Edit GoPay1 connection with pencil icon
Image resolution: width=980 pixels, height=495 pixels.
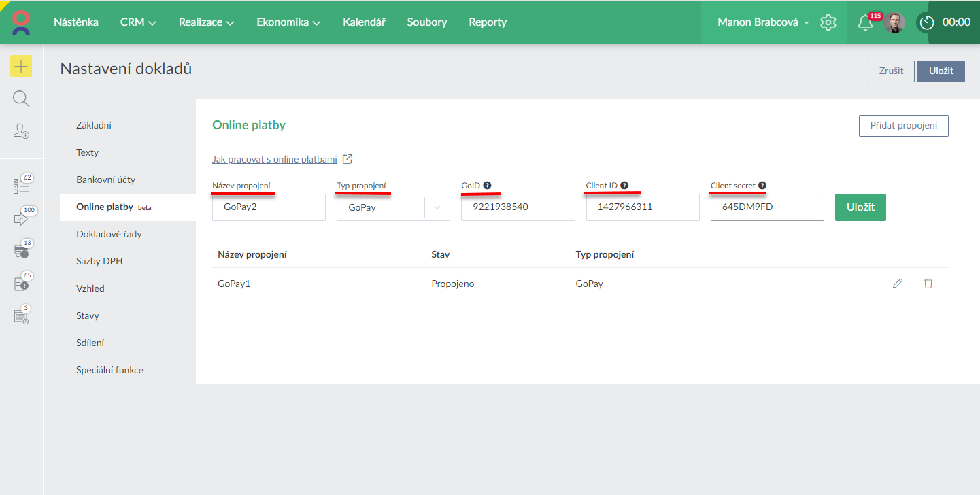[x=897, y=284]
